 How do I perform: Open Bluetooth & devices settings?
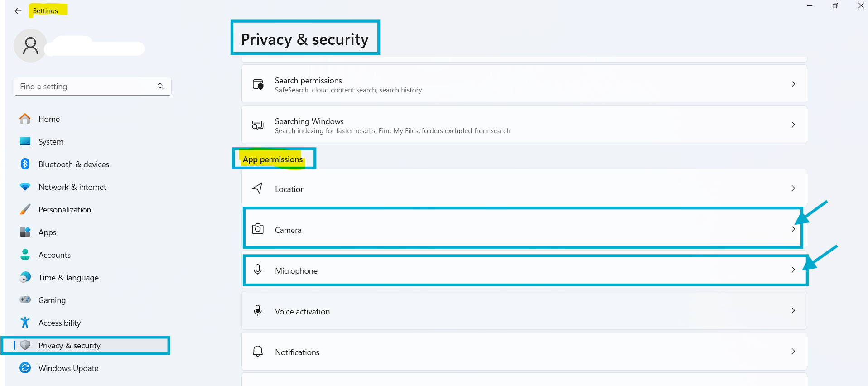(x=74, y=164)
